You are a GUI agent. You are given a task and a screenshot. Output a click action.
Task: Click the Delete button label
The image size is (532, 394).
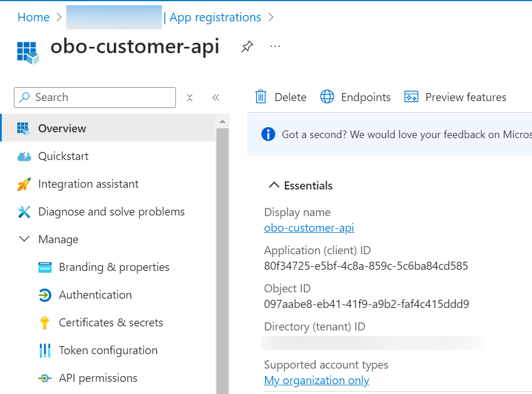(290, 97)
